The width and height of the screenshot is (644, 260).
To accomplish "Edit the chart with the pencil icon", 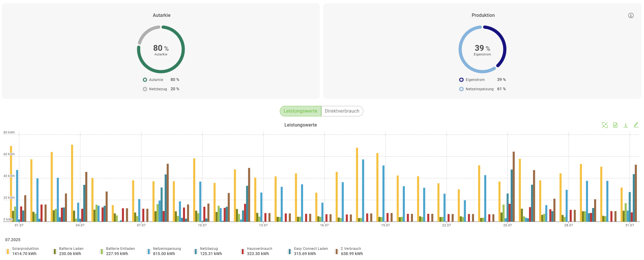I will pyautogui.click(x=636, y=125).
